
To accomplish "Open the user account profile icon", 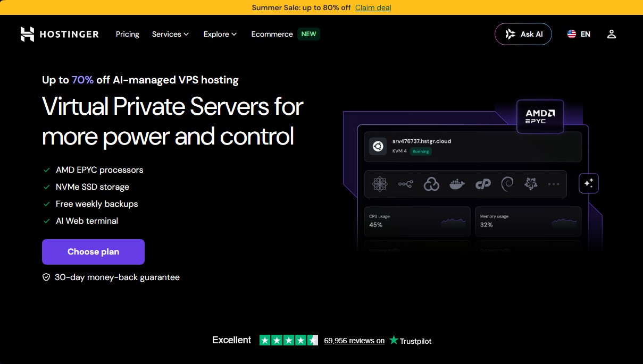I will click(x=612, y=34).
